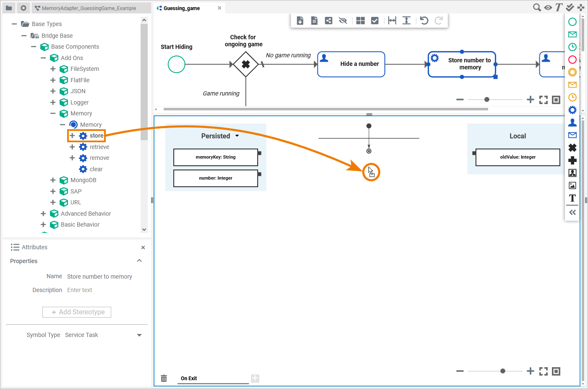Expand the FileSystem tree node

tap(53, 69)
